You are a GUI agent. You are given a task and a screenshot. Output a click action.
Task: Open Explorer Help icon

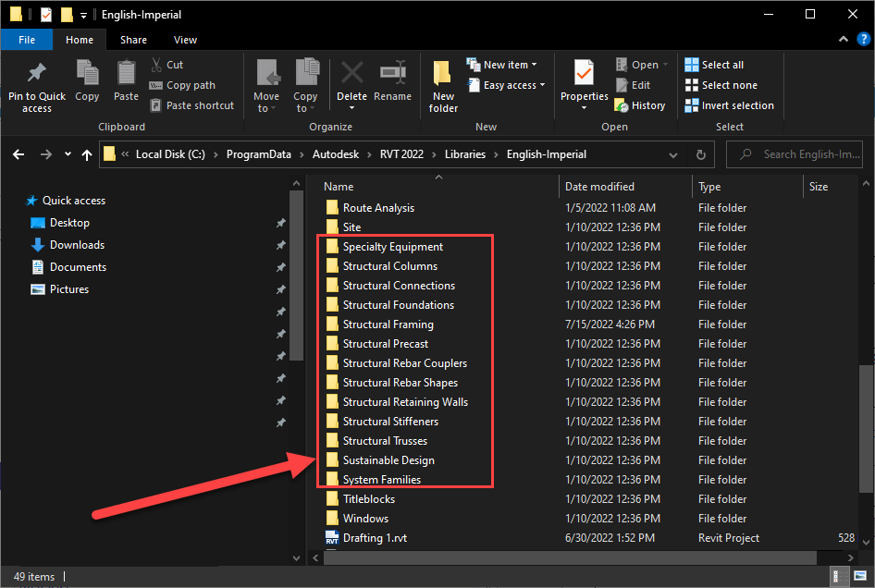tap(863, 39)
